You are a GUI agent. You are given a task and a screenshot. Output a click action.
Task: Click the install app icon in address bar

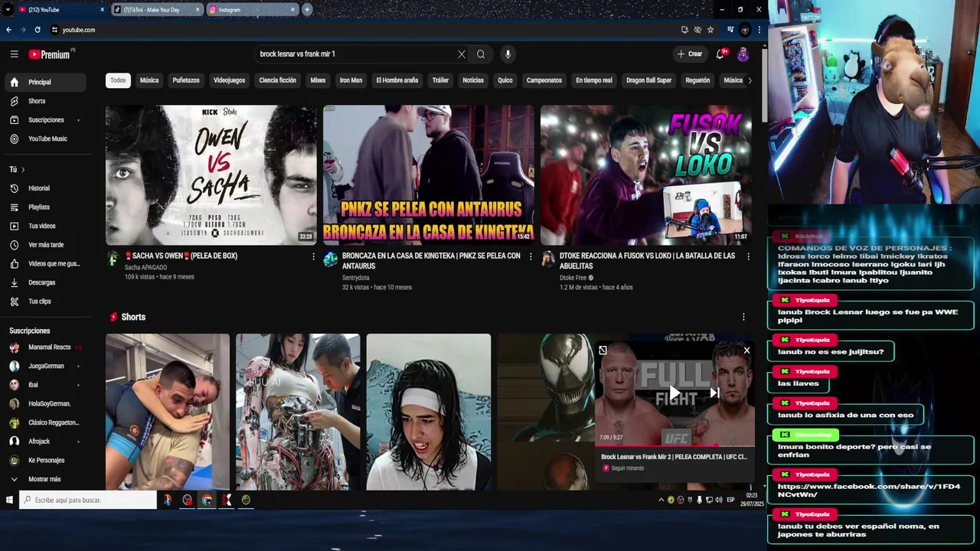684,30
